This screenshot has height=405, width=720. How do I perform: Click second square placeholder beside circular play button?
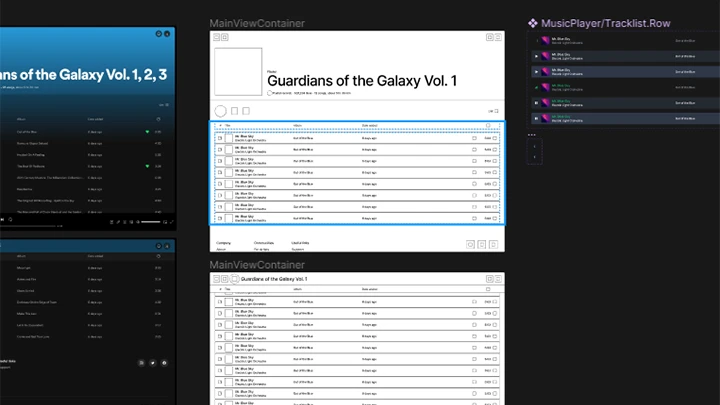[246, 111]
